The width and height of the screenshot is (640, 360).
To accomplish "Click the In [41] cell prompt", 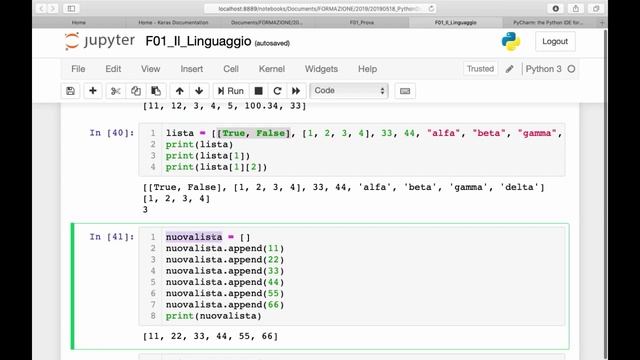I will point(112,237).
